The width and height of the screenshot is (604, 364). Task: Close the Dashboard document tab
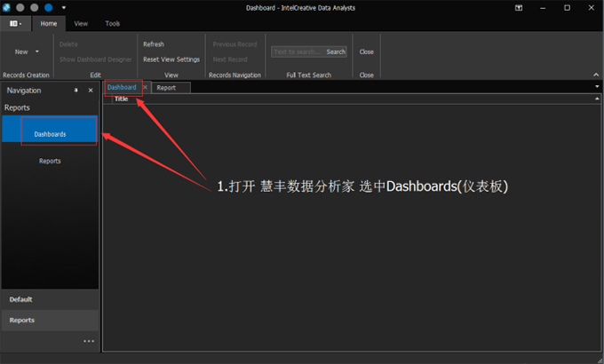pos(145,87)
